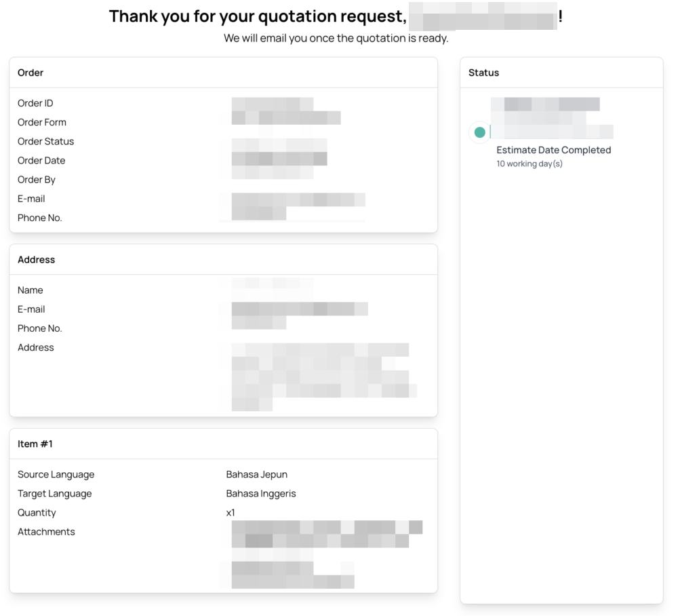
Task: Click the Quantity value x1
Action: click(x=231, y=512)
